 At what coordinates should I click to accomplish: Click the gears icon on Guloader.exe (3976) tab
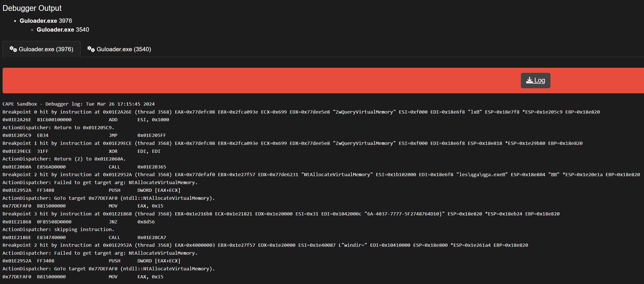tap(13, 49)
